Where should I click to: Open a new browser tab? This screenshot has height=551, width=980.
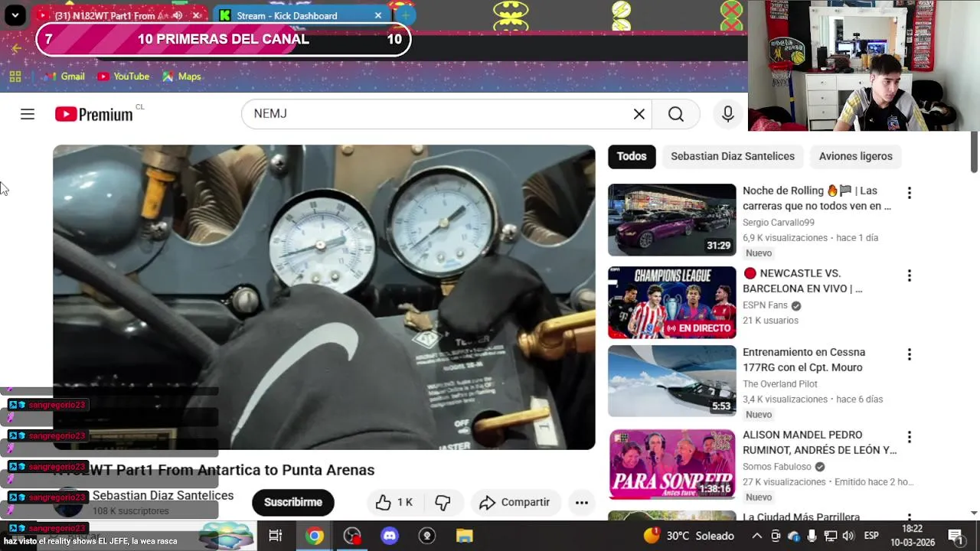[405, 15]
